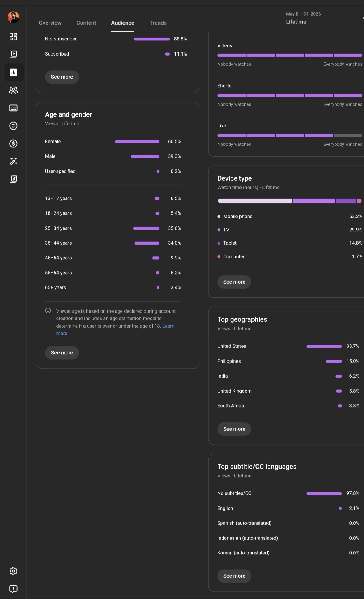Switch to the Overview tab
The height and width of the screenshot is (599, 364).
[50, 23]
